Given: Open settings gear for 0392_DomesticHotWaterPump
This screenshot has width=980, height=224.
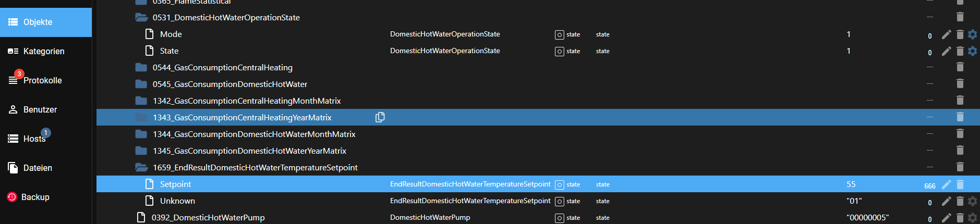Looking at the screenshot, I should point(972,218).
